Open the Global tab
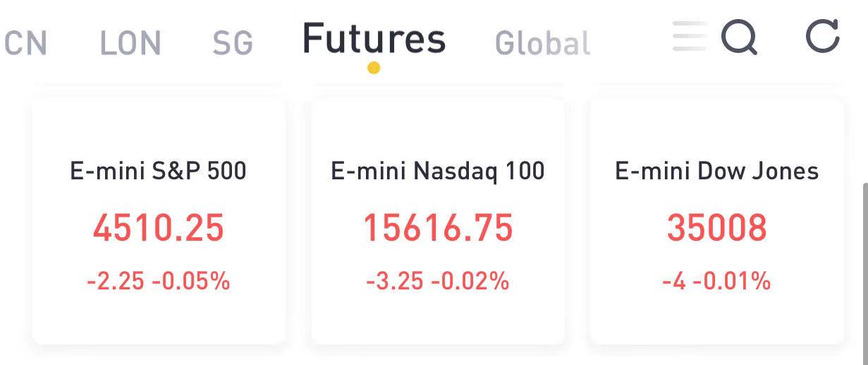This screenshot has height=365, width=868. click(543, 43)
